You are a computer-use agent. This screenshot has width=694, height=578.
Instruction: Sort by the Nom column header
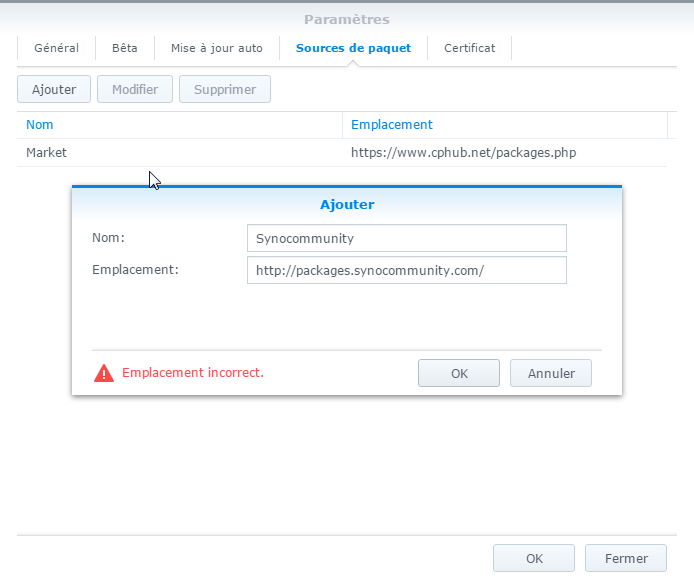[x=40, y=125]
